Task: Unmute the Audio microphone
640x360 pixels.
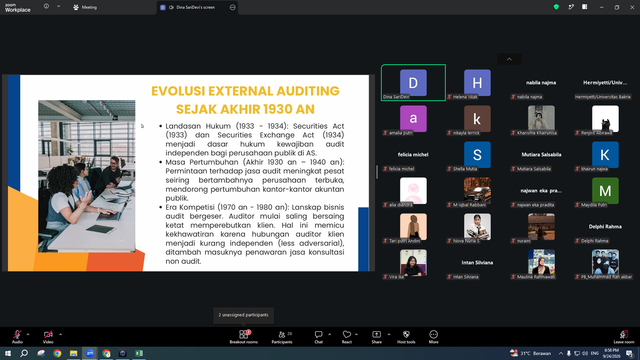Action: click(17, 337)
